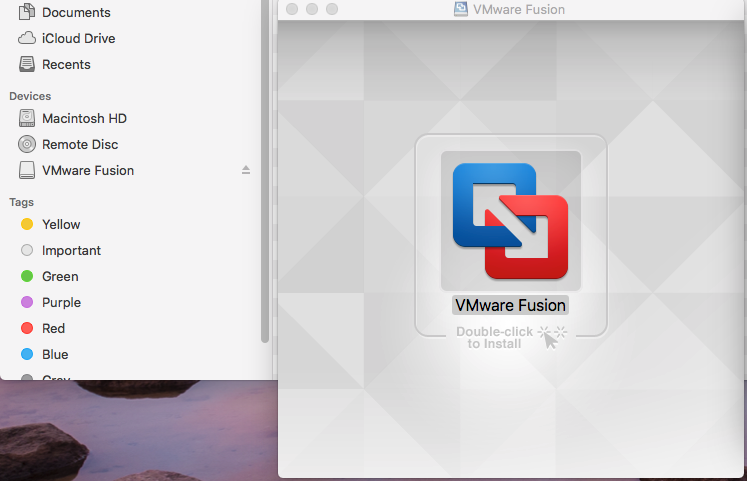Viewport: 747px width, 481px height.
Task: Select VMware Fusion volume in sidebar
Action: click(x=88, y=170)
